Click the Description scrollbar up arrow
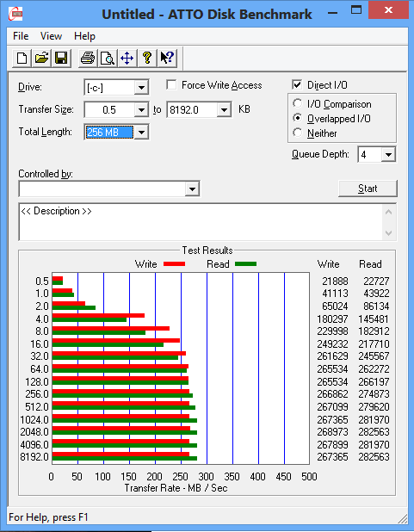 pos(389,213)
